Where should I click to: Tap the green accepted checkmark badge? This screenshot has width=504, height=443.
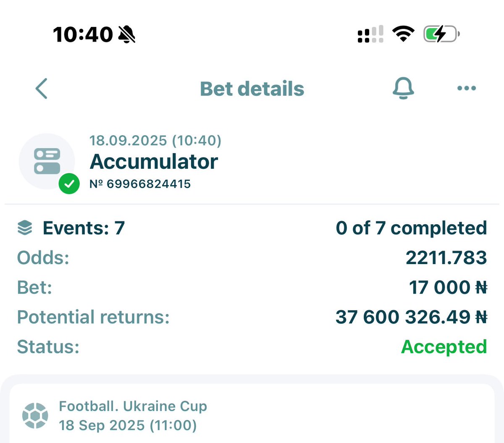(69, 183)
